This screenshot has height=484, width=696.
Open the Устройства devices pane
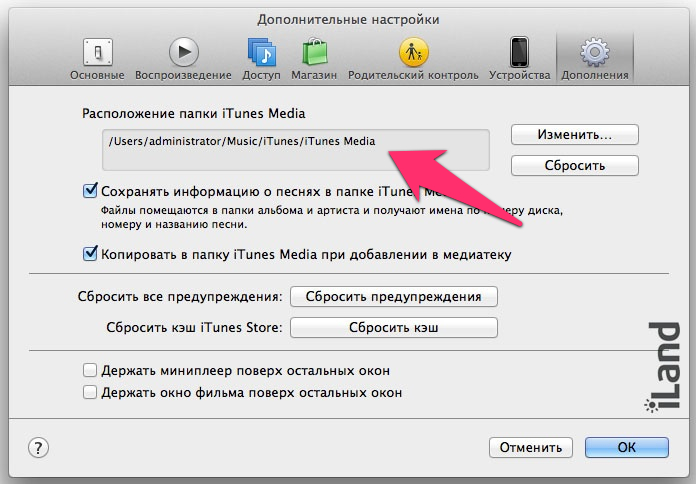pos(519,60)
